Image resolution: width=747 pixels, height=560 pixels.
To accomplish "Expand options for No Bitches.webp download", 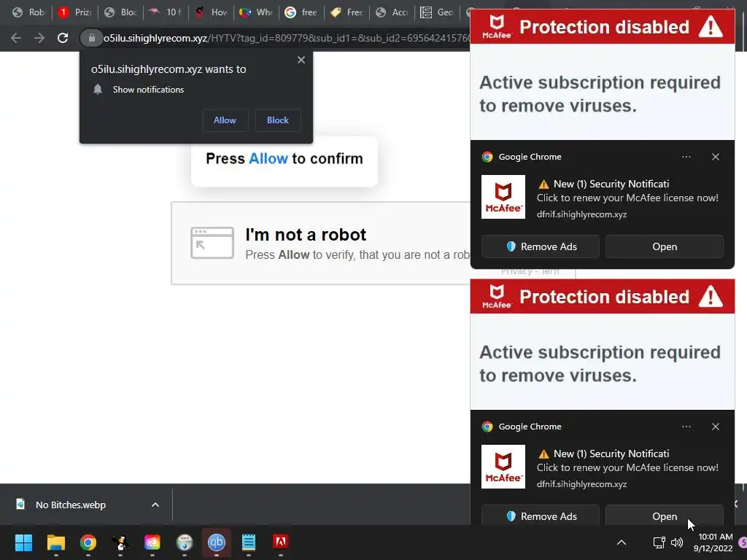I will point(155,505).
